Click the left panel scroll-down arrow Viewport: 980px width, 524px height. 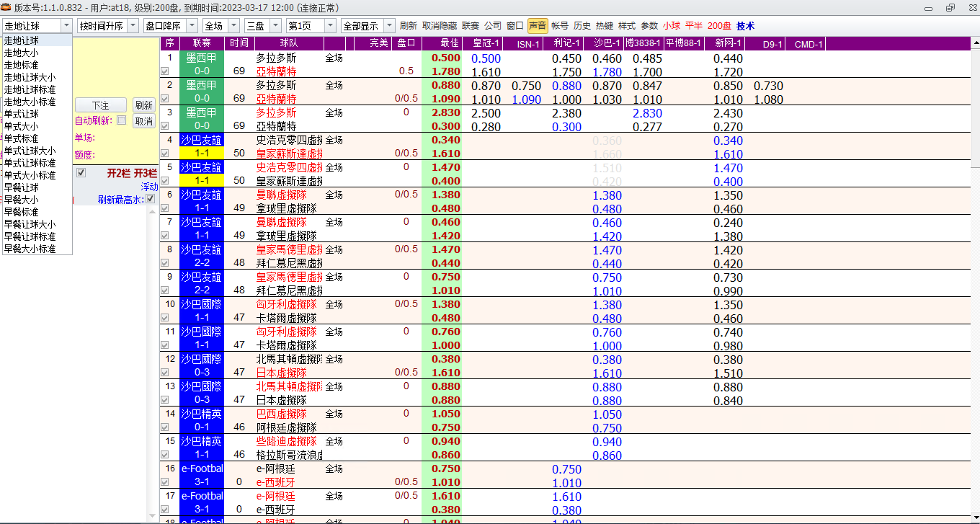point(152,516)
